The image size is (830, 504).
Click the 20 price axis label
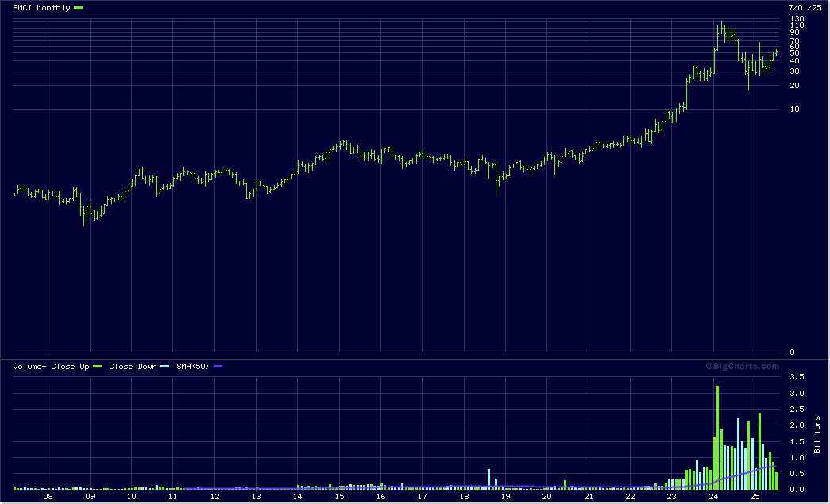794,85
